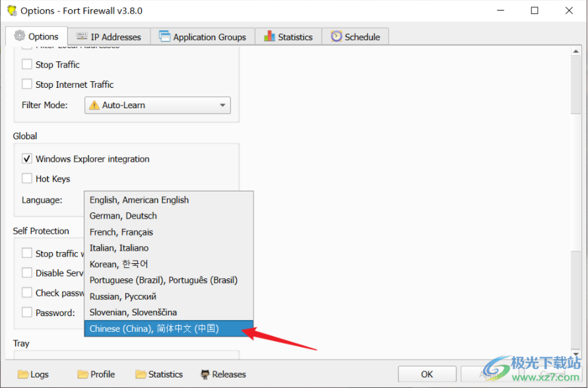Select German, Deutsch language
The width and height of the screenshot is (588, 388).
tap(169, 216)
